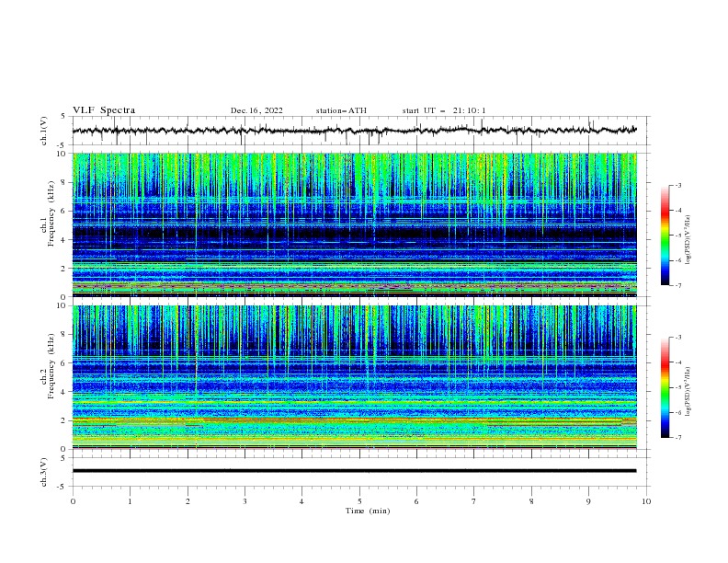Click the ch.2 spectrogram color bar
The height and width of the screenshot is (563, 728).
(x=665, y=387)
